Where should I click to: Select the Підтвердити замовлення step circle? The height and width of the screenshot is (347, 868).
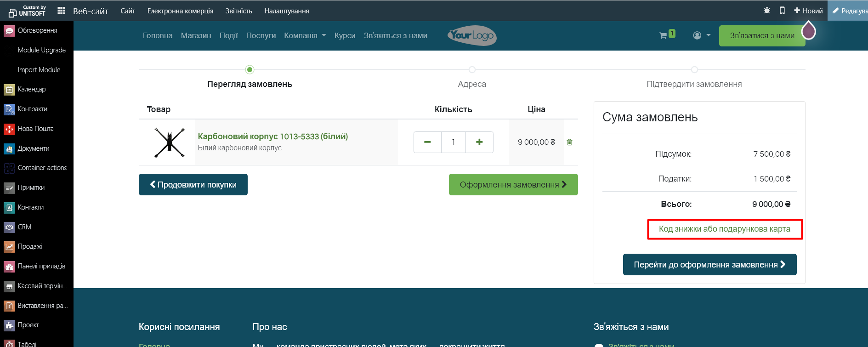[694, 70]
